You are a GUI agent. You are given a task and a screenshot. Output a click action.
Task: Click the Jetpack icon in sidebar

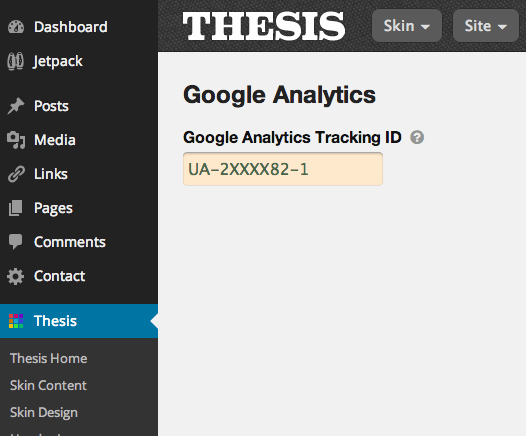pyautogui.click(x=15, y=61)
